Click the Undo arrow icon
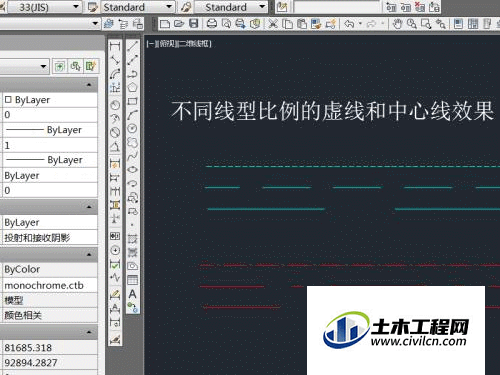Viewport: 500px width, 375px height. click(349, 24)
